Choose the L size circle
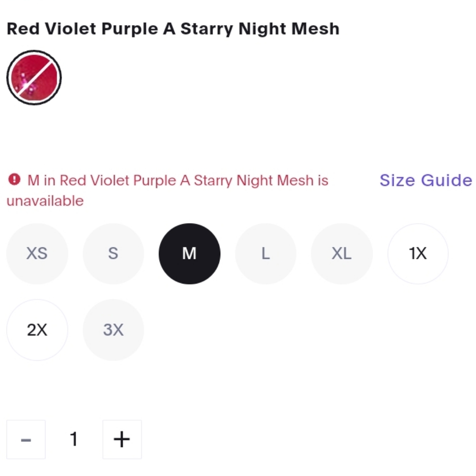This screenshot has width=476, height=476. 266,254
